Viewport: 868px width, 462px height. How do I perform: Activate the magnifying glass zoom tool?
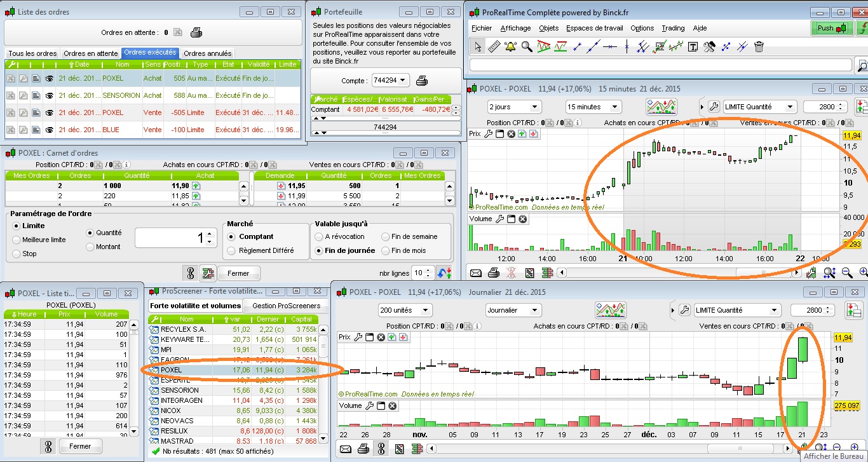pos(527,46)
